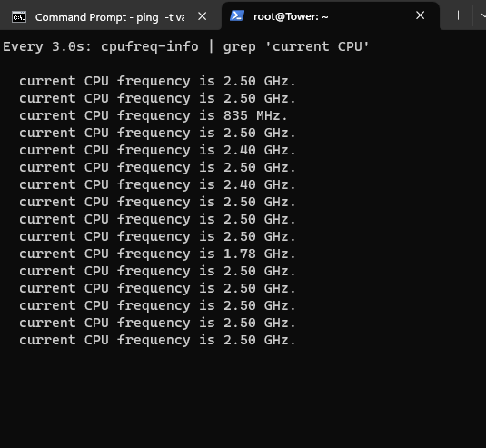486x448 pixels.
Task: Expand the new tab profile dropdown chevron
Action: pos(483,15)
